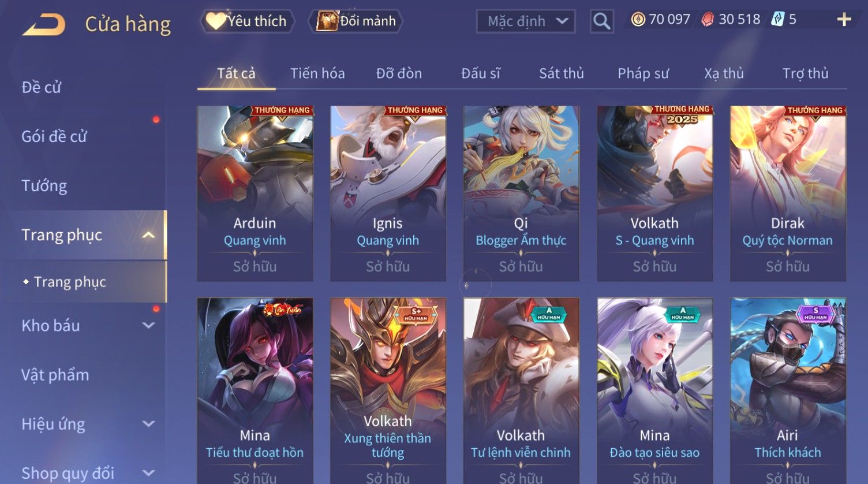Click the golden back arrow icon
Viewport: 868px width, 484px height.
[x=44, y=24]
